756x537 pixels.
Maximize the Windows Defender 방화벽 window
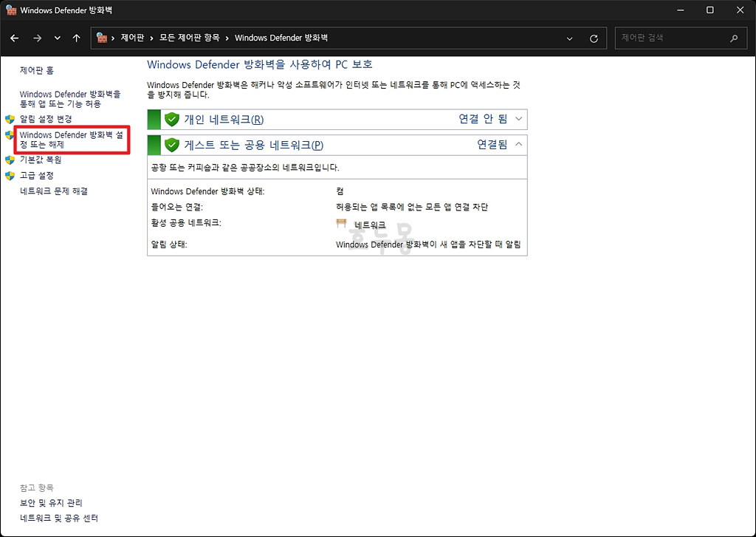coord(709,10)
